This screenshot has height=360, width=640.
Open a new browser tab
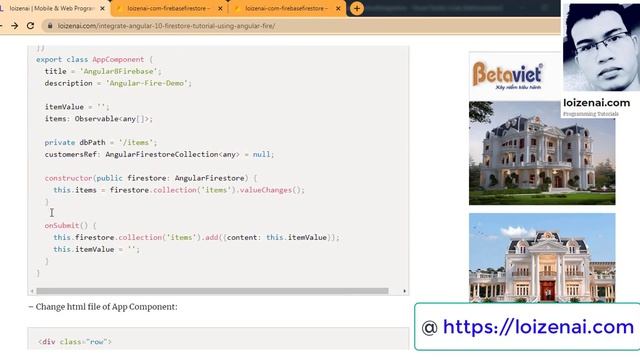pyautogui.click(x=356, y=8)
